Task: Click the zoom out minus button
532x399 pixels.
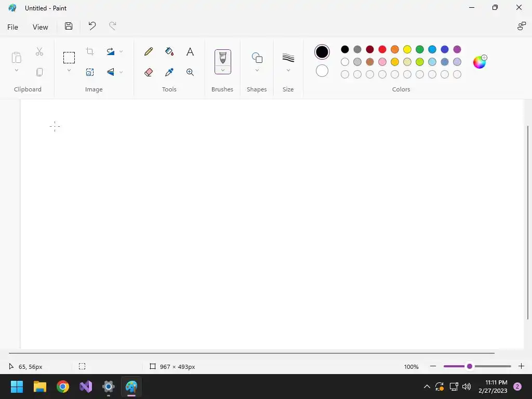Action: pyautogui.click(x=433, y=366)
